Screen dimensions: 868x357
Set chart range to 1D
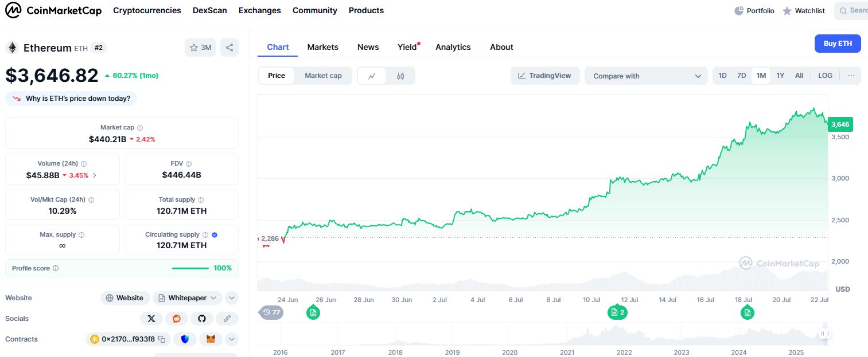723,76
